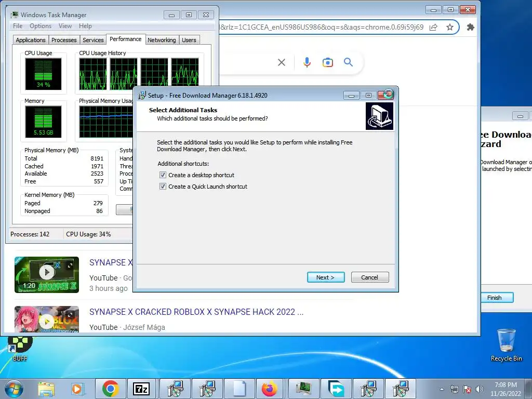This screenshot has width=532, height=399.
Task: Switch to the Processes tab
Action: [64, 40]
